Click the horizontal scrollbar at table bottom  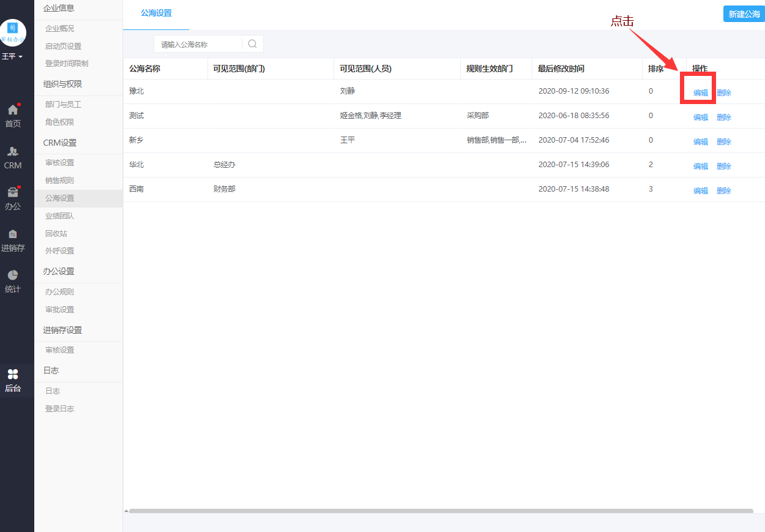click(x=441, y=511)
